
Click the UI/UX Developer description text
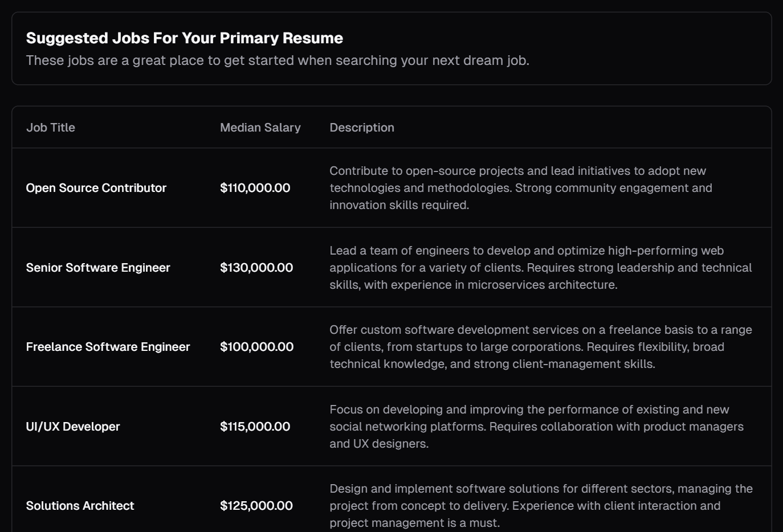536,427
